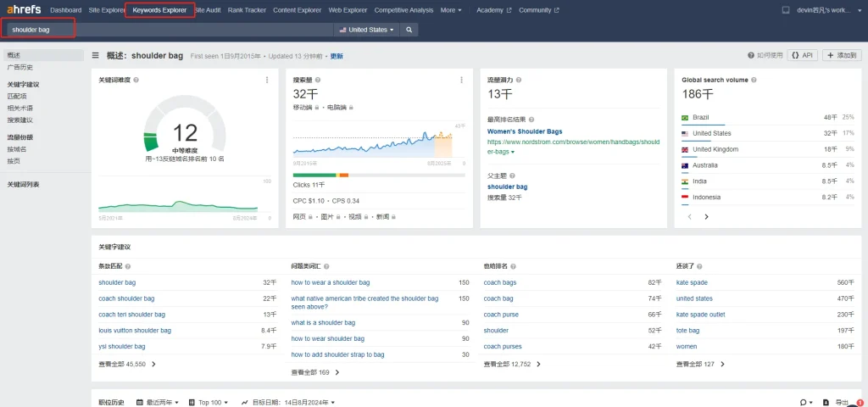Expand the More navigation menu
The image size is (868, 407).
[451, 10]
